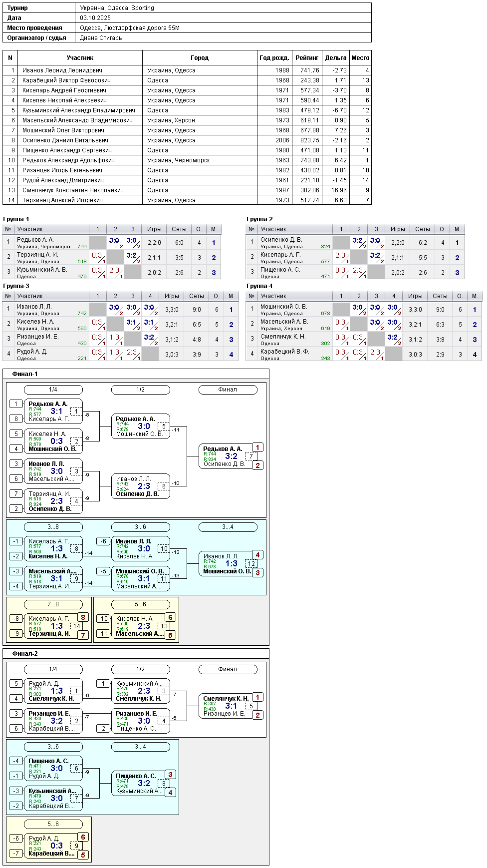Select the date value 03.10.2025
Screen dimensions: 487x868
tap(95, 18)
